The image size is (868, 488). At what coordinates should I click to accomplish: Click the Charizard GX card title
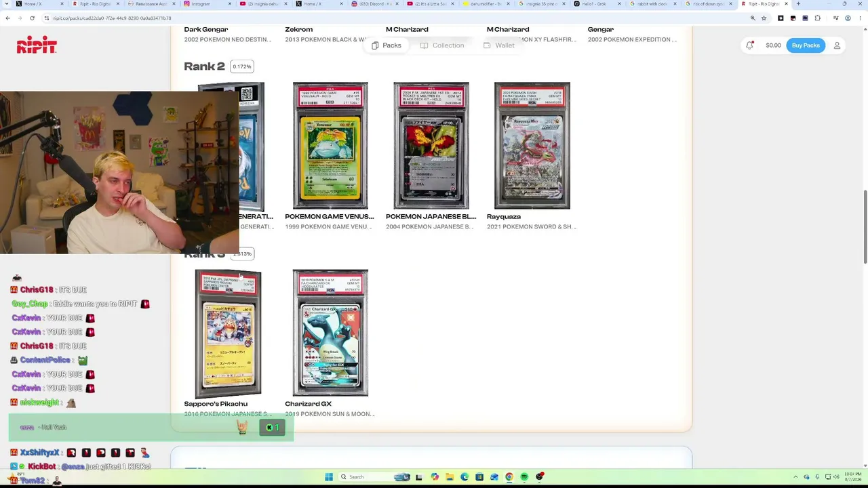click(x=309, y=404)
